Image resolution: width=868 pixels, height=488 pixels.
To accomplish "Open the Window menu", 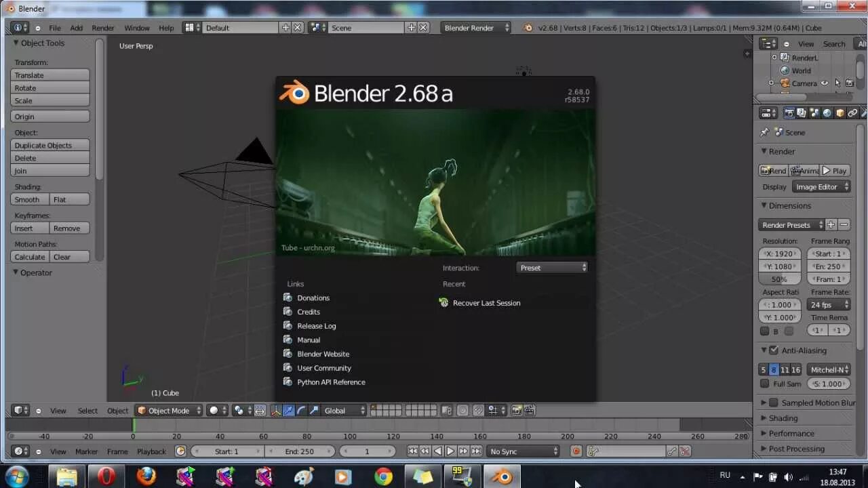I will [137, 28].
